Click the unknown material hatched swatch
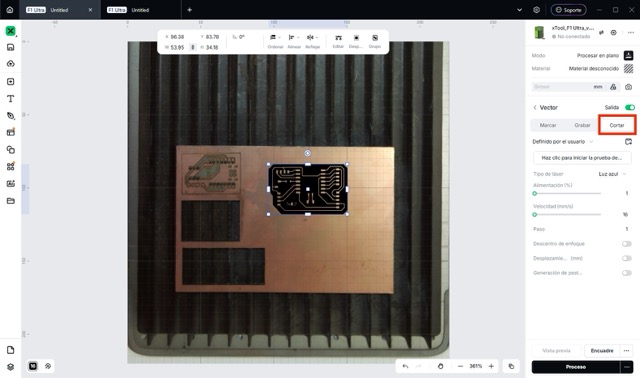Viewport: 640px width, 378px height. click(629, 68)
